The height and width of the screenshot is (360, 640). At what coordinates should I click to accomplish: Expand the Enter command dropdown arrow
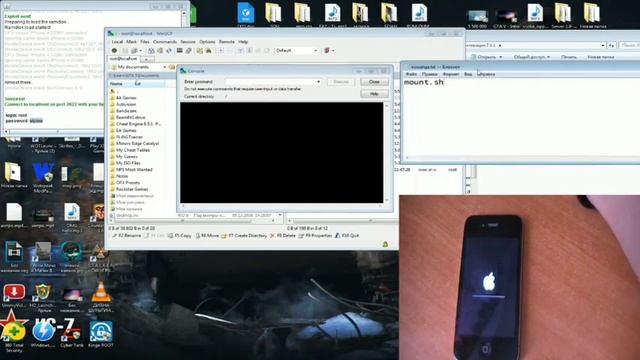click(318, 82)
